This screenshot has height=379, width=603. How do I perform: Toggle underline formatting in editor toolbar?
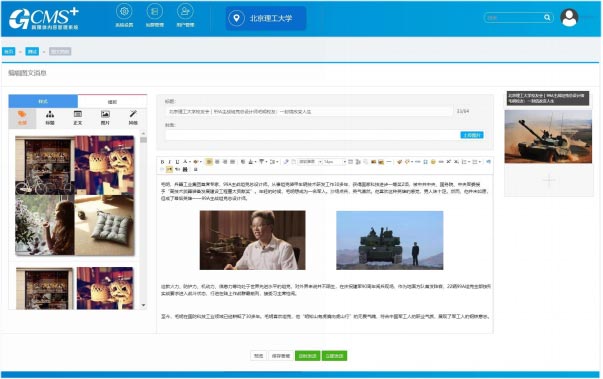(177, 162)
